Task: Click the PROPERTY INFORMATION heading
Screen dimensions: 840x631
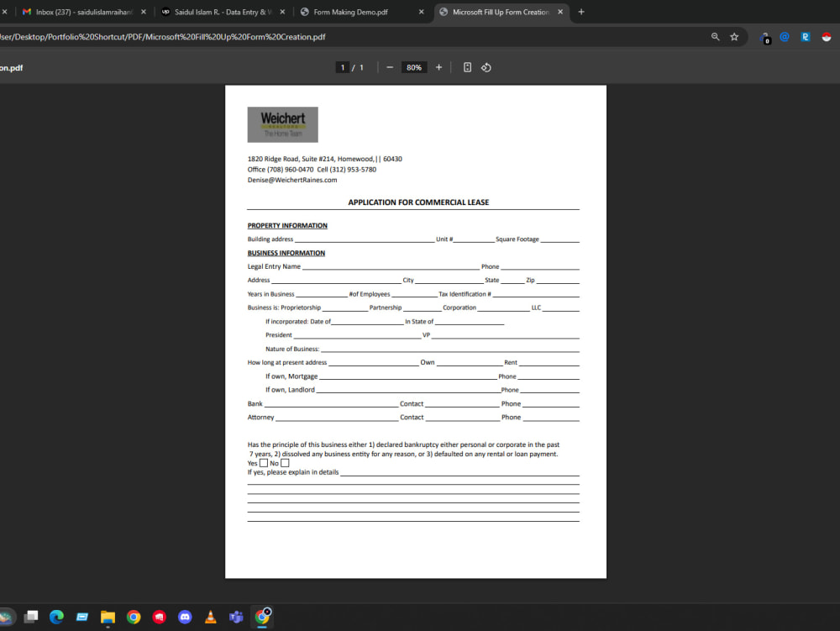Action: 287,225
